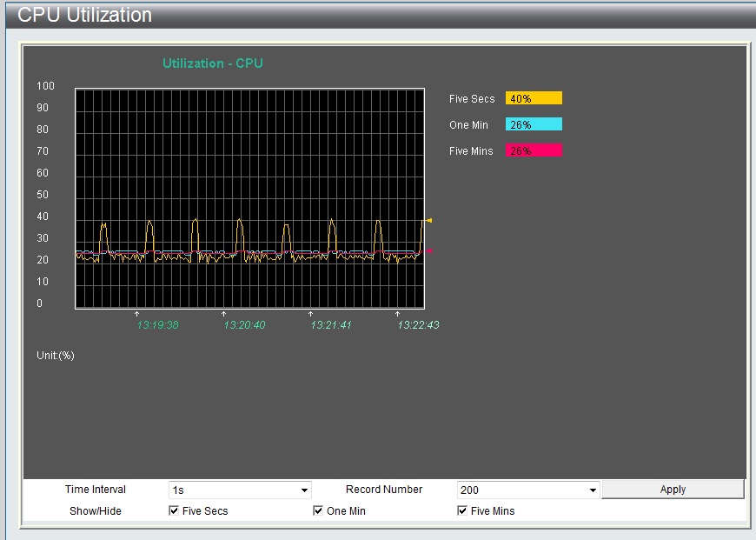Click the 100 label on the Y axis

pyautogui.click(x=46, y=86)
